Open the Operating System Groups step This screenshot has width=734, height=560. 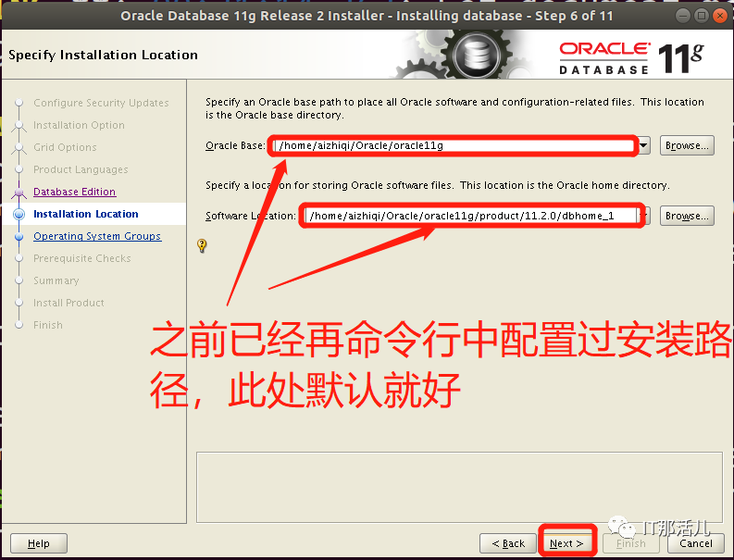(97, 236)
